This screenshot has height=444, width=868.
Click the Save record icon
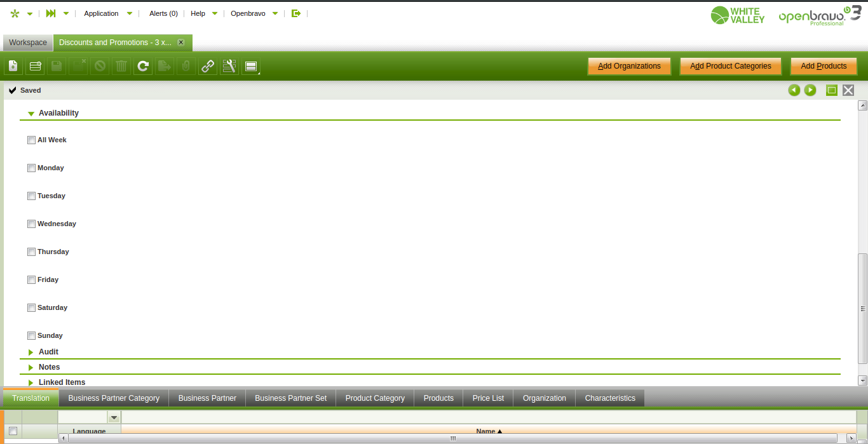[57, 66]
